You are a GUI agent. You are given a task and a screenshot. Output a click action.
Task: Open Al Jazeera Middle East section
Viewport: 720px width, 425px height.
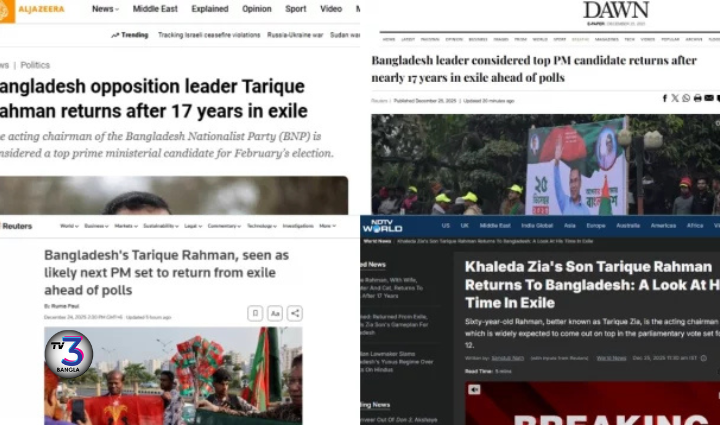(155, 9)
